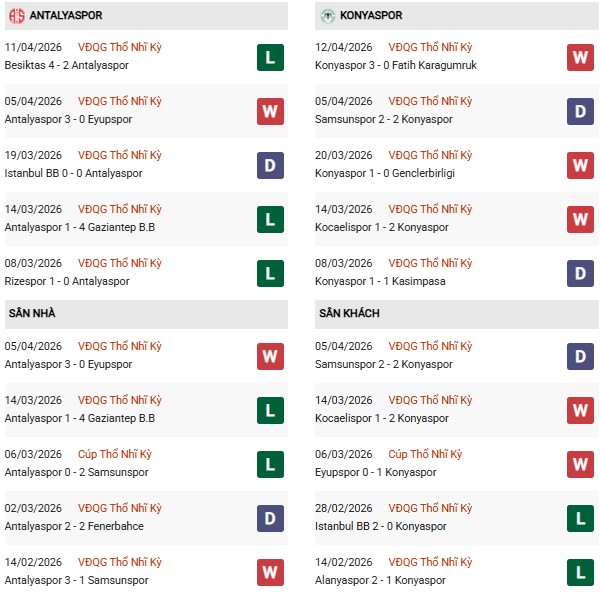
Task: Click the W badge for Konyaspor 3-0 Fatih Karagumruk
Action: [580, 57]
